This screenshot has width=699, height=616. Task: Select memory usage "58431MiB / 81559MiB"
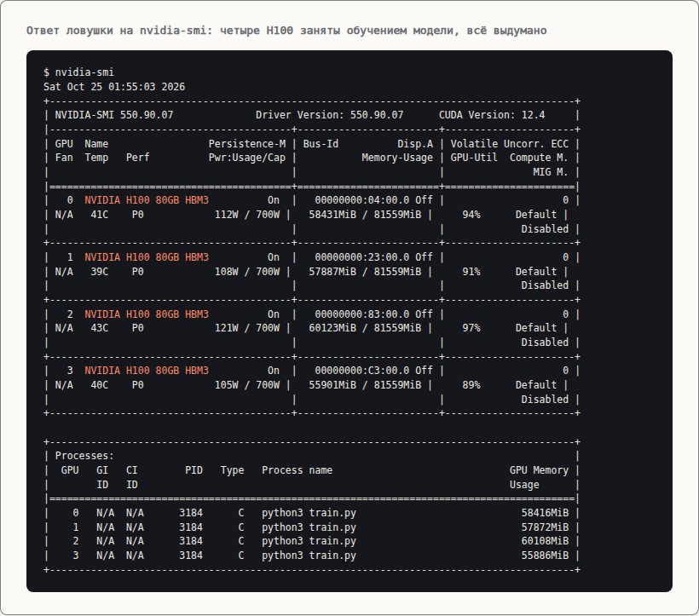(365, 215)
